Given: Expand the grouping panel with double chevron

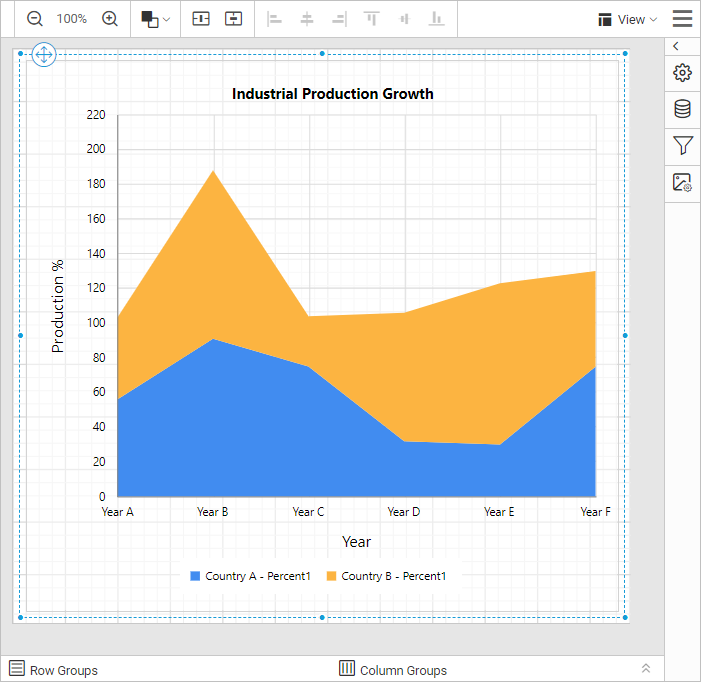Looking at the screenshot, I should click(x=646, y=669).
